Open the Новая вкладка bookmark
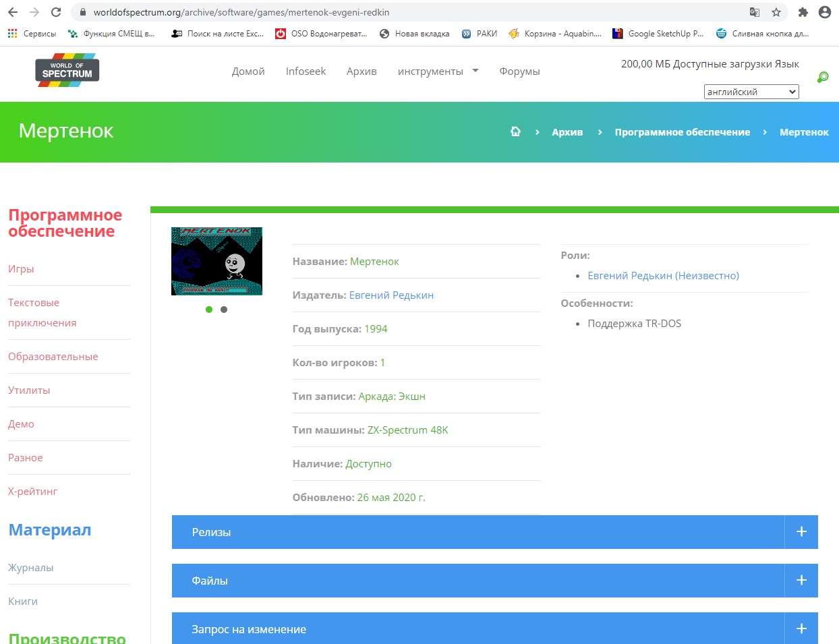Viewport: 839px width, 644px height. pyautogui.click(x=415, y=34)
